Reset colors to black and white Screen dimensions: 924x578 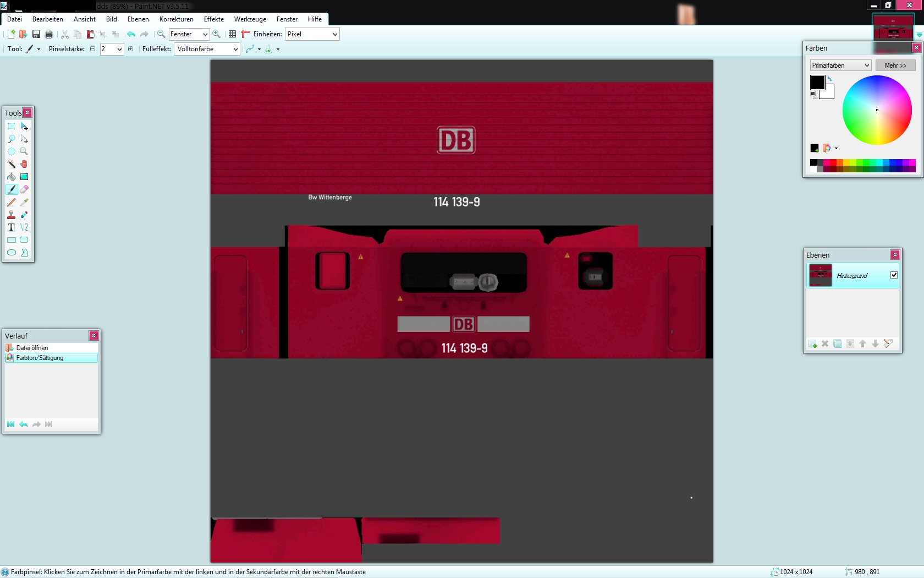(x=814, y=95)
